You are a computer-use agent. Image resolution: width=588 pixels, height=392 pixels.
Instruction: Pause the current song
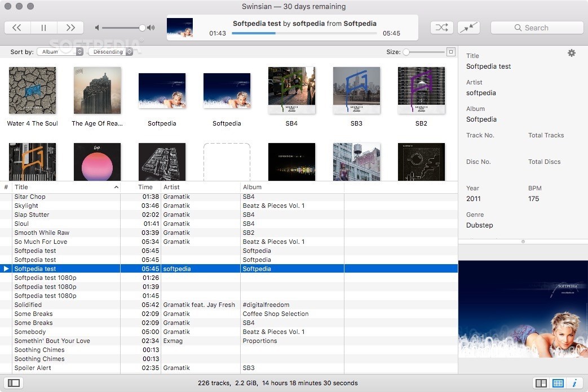[x=43, y=28]
